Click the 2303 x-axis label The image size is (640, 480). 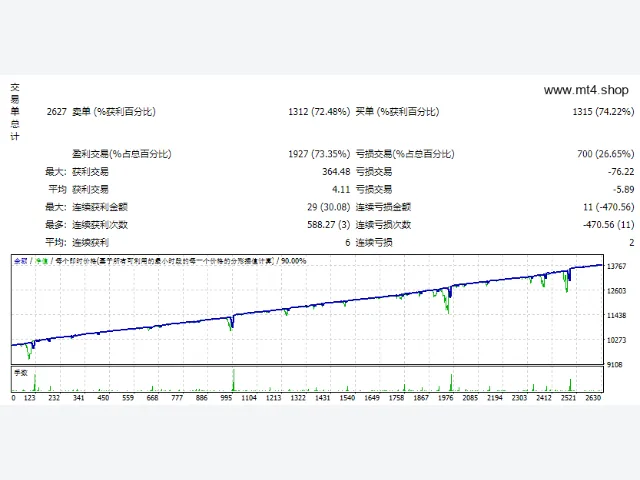519,398
